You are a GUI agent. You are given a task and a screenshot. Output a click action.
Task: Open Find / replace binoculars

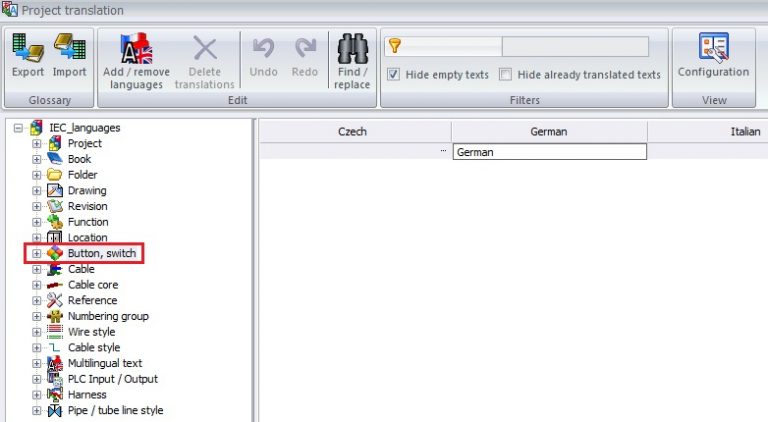click(352, 48)
